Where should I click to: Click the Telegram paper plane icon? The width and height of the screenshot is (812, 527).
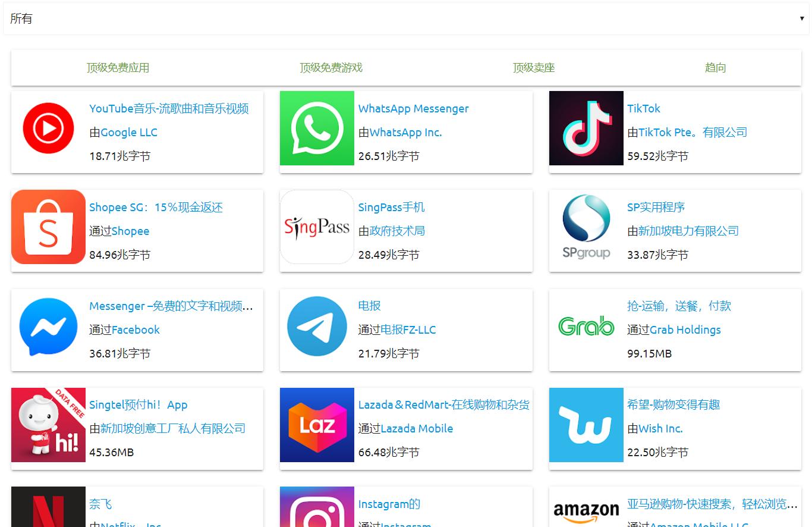coord(316,326)
